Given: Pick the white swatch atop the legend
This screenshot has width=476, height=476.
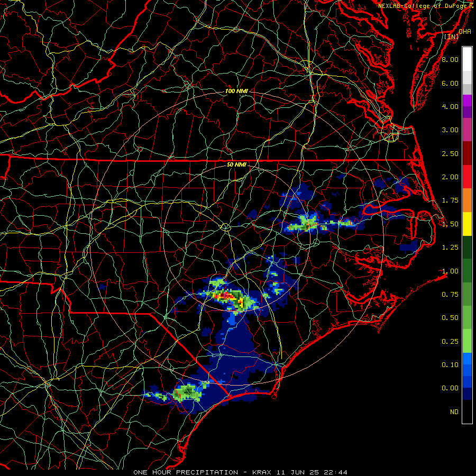Looking at the screenshot, I should coord(467,59).
